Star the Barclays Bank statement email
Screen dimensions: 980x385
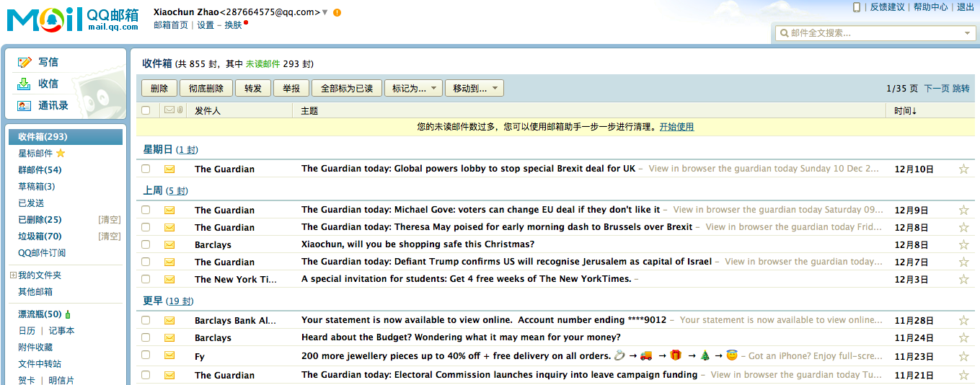963,320
